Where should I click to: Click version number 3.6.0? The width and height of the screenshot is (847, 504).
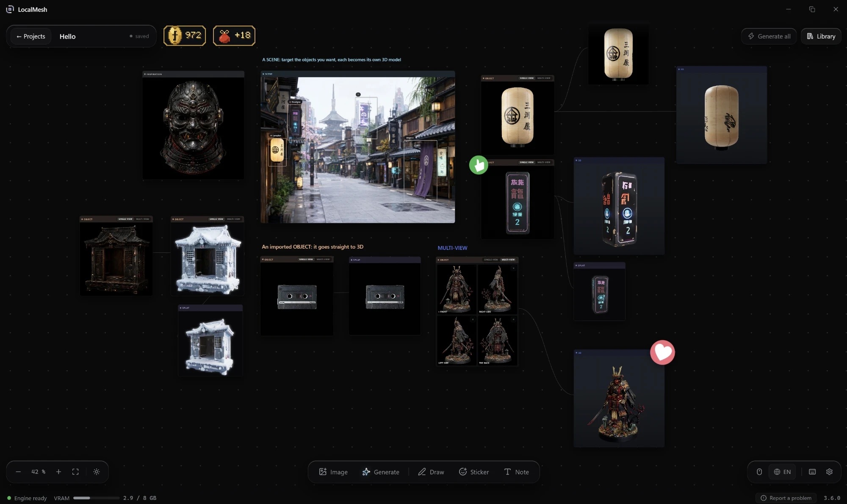[x=832, y=498]
